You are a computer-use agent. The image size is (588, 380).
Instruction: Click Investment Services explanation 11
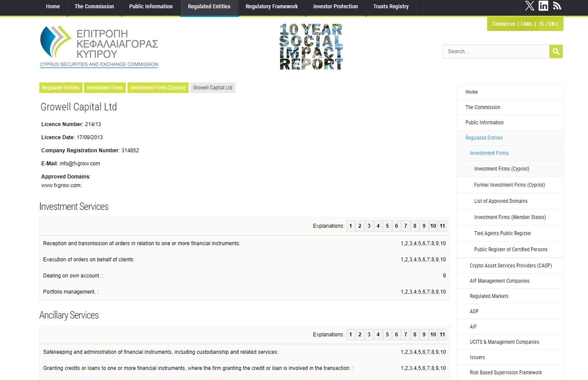tap(442, 226)
